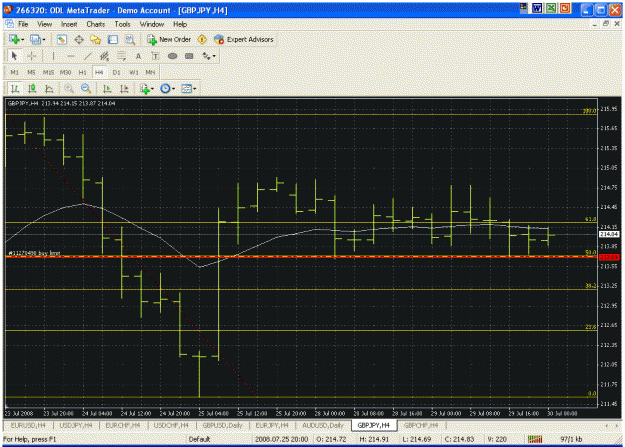Open the Navigator folder-star icon
Screen dimensions: 625x447
(96, 39)
